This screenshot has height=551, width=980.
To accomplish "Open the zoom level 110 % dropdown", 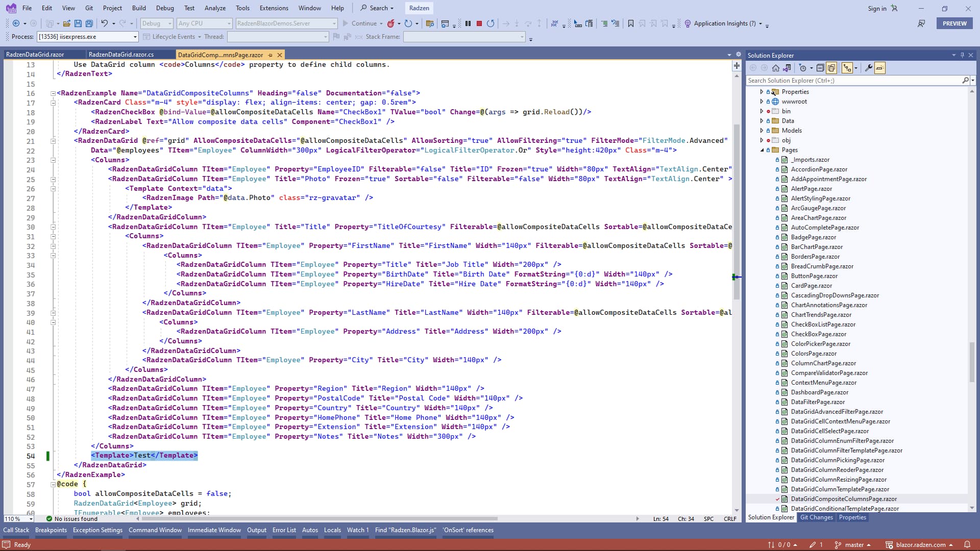I will (31, 519).
